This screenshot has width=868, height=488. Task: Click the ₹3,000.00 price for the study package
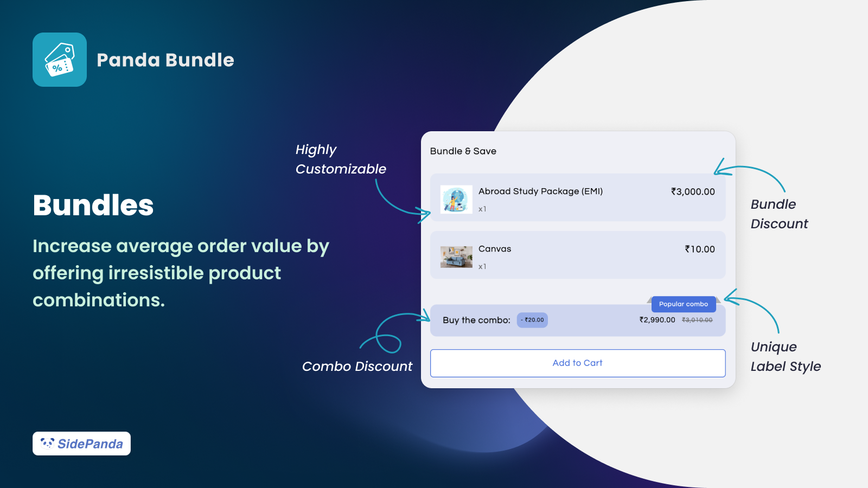click(692, 191)
